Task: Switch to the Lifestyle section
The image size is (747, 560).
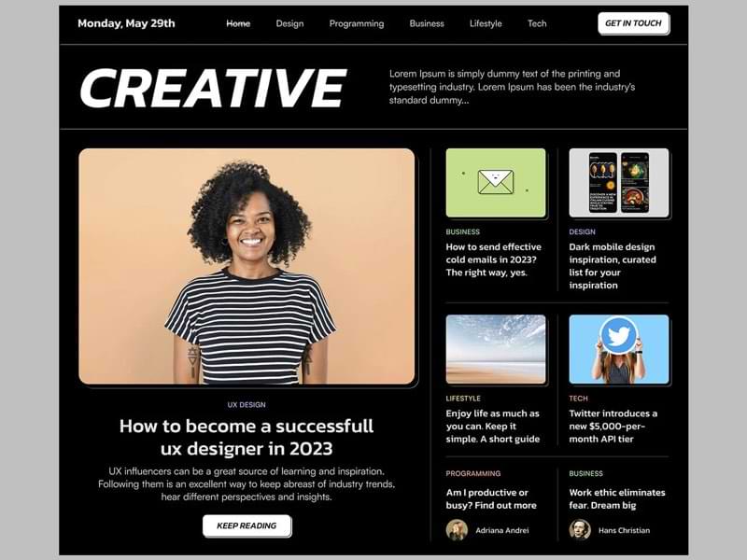Action: 486,23
